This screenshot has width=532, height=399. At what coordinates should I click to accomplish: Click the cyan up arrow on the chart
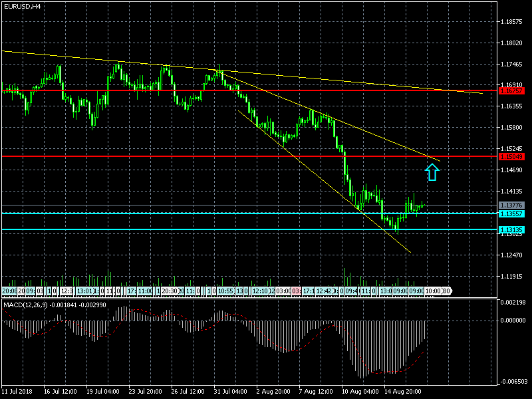click(432, 172)
